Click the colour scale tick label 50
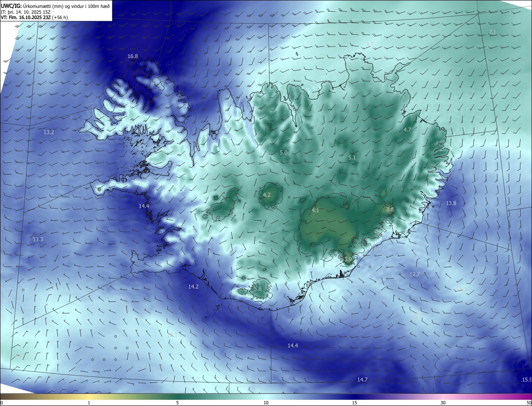This screenshot has height=406, width=532. [x=529, y=403]
